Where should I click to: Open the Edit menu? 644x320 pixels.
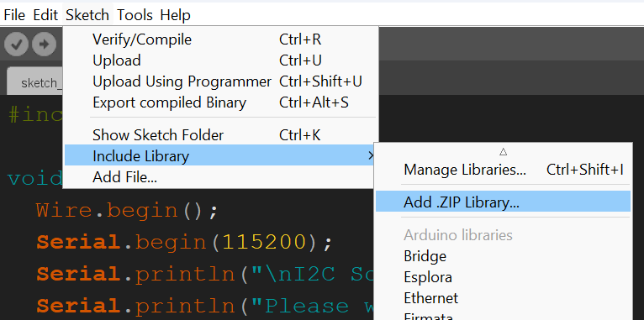[x=45, y=15]
